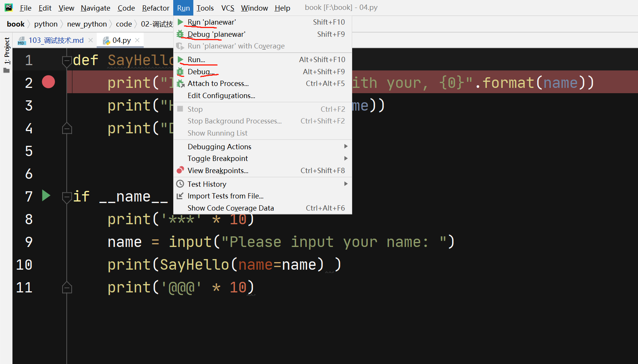Open the Tools menu
The width and height of the screenshot is (638, 364).
click(x=205, y=8)
